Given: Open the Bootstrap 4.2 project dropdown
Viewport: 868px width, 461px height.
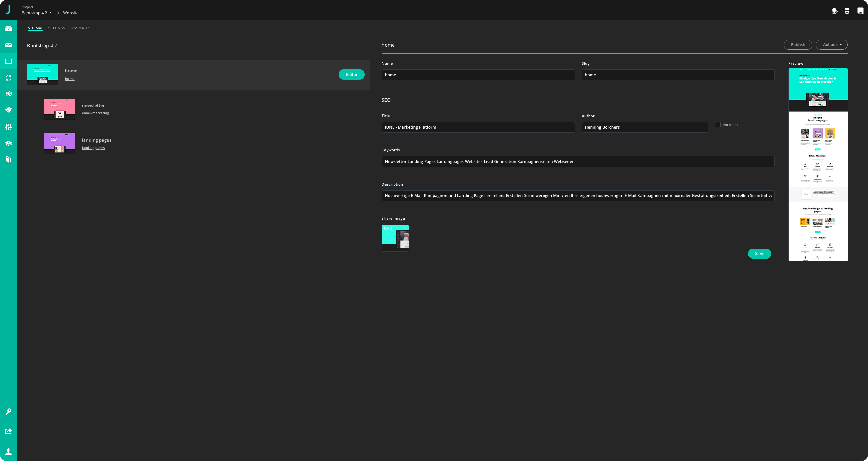Looking at the screenshot, I should click(x=37, y=13).
